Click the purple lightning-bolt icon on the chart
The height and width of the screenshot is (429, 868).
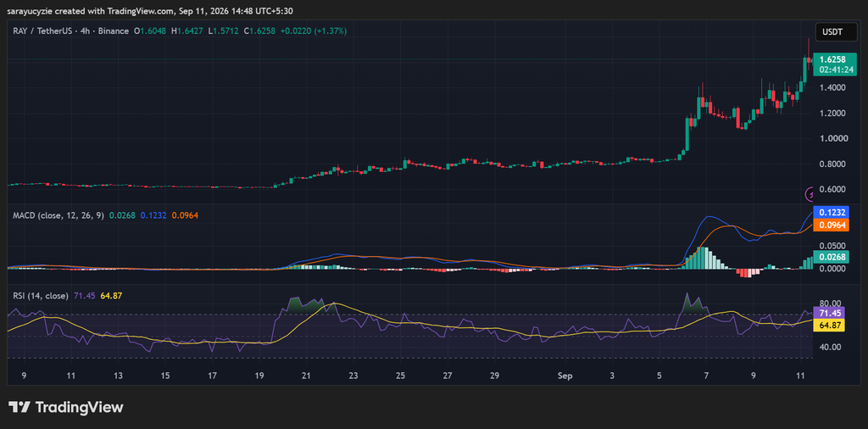(810, 194)
